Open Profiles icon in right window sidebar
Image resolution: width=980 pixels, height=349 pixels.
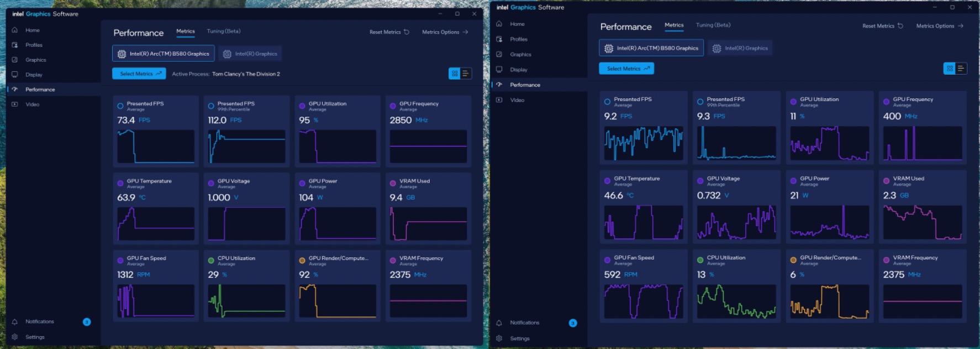(499, 39)
